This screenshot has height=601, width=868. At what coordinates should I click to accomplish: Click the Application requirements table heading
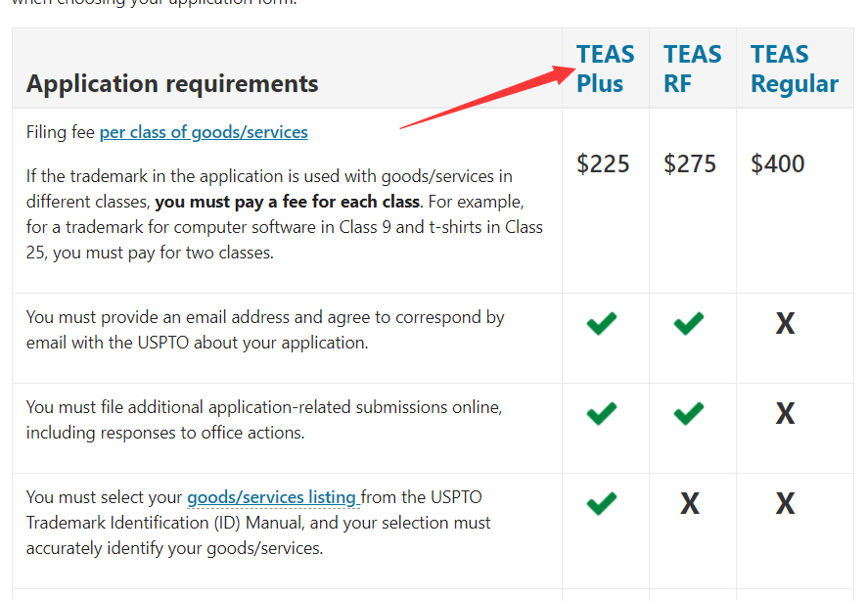172,83
